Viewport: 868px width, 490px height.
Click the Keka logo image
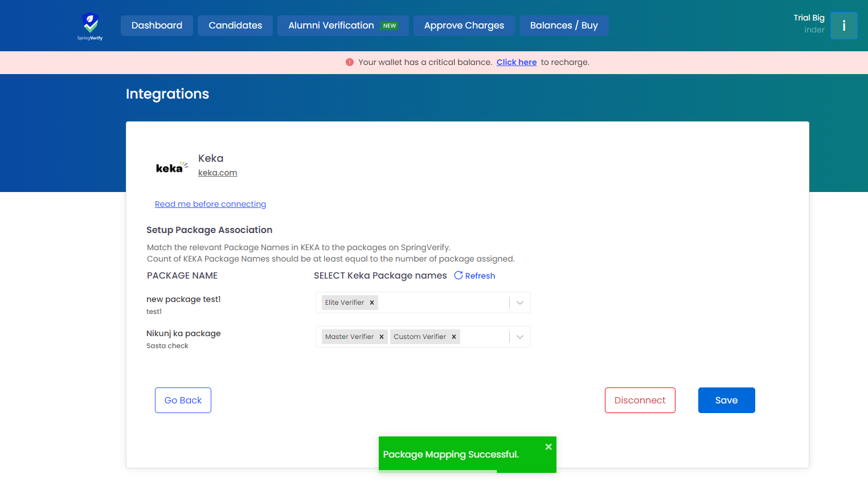pos(171,167)
